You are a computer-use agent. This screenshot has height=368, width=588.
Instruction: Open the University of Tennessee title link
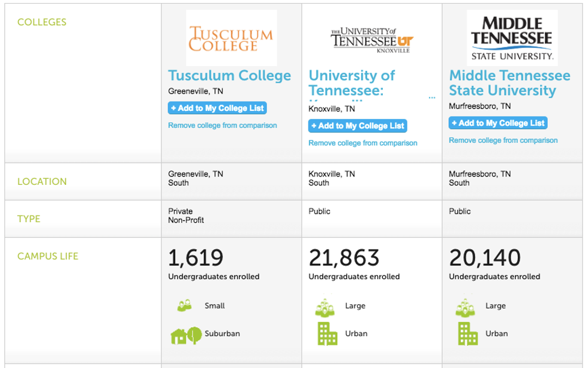[352, 83]
